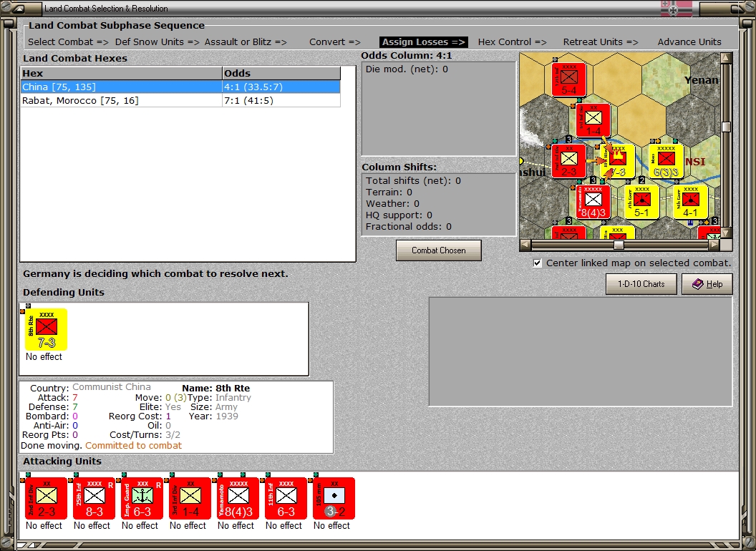Click the Odds column header
756x551 pixels.
pyautogui.click(x=281, y=73)
